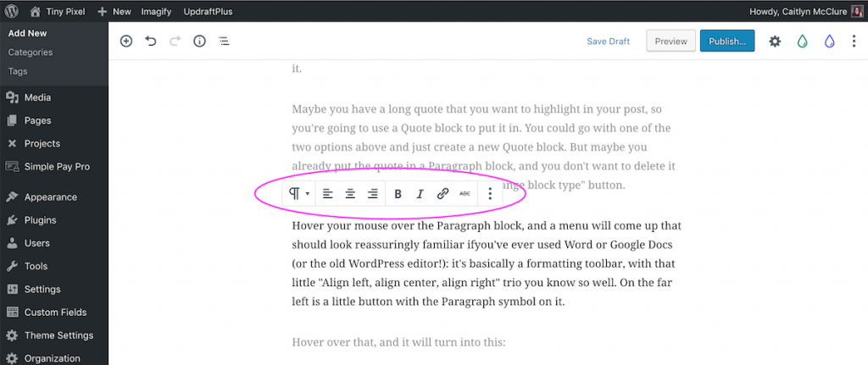Viewport: 868px width, 365px height.
Task: Click the Pages sidebar icon
Action: click(12, 120)
